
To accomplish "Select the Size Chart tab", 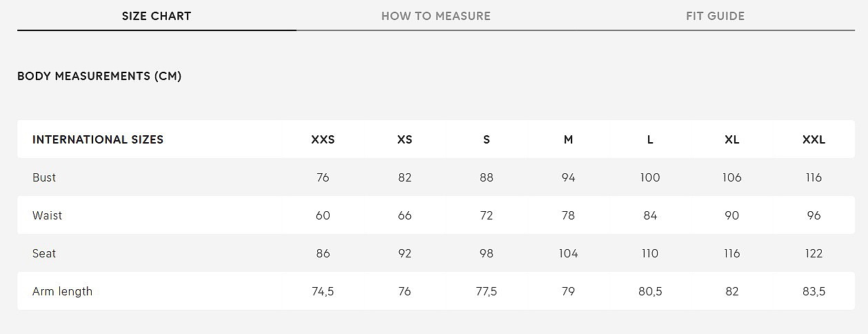I will [x=157, y=16].
